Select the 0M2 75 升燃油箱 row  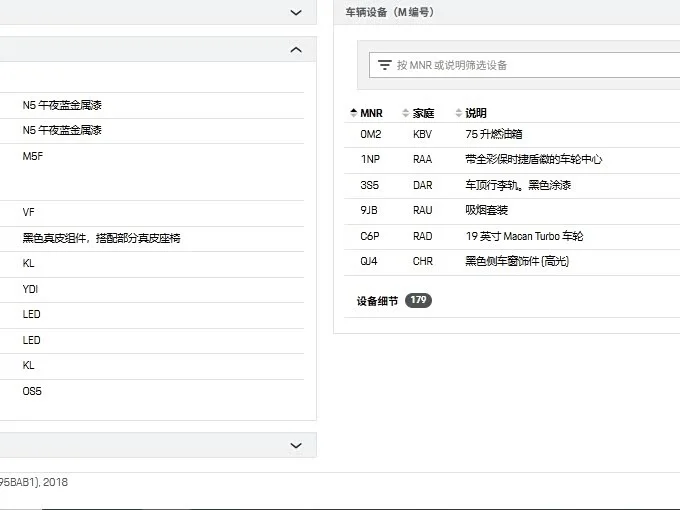(x=512, y=134)
